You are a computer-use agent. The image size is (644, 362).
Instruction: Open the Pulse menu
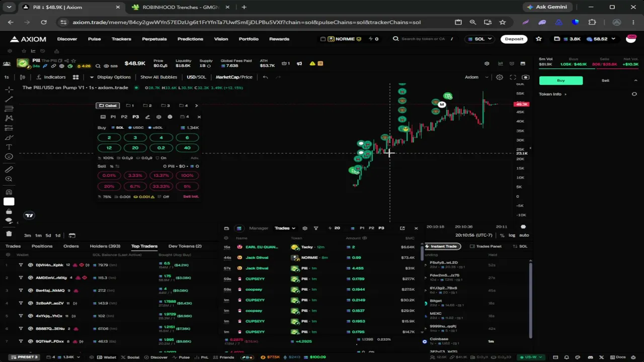tap(94, 39)
